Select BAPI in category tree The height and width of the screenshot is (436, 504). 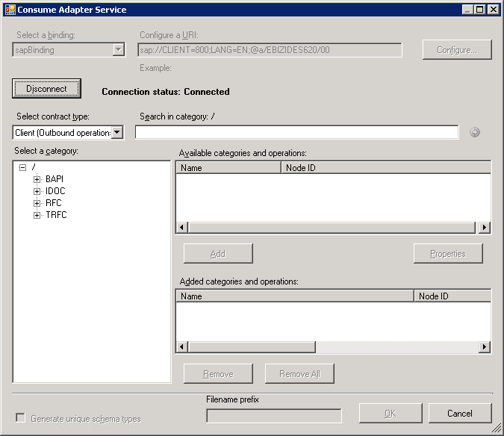tap(55, 179)
